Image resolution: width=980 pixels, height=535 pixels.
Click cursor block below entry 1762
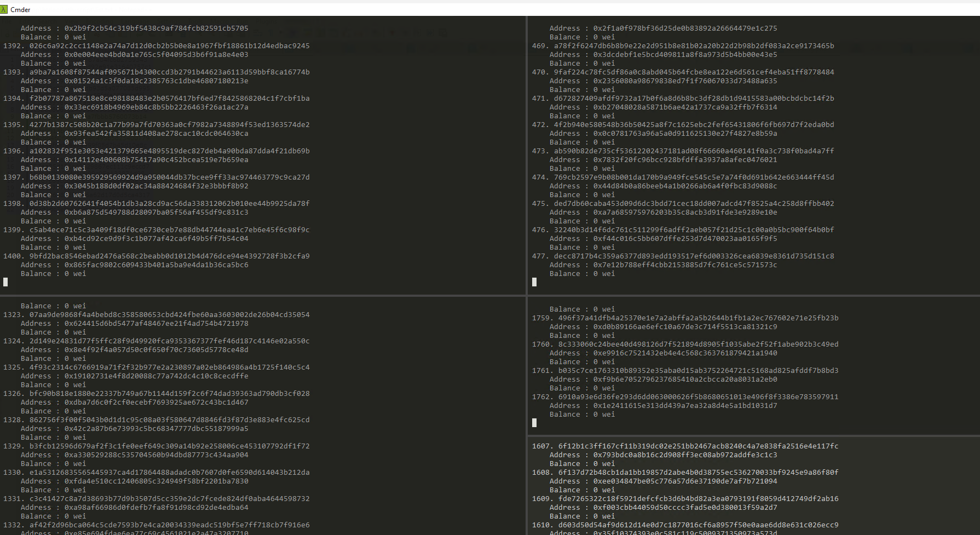[534, 423]
